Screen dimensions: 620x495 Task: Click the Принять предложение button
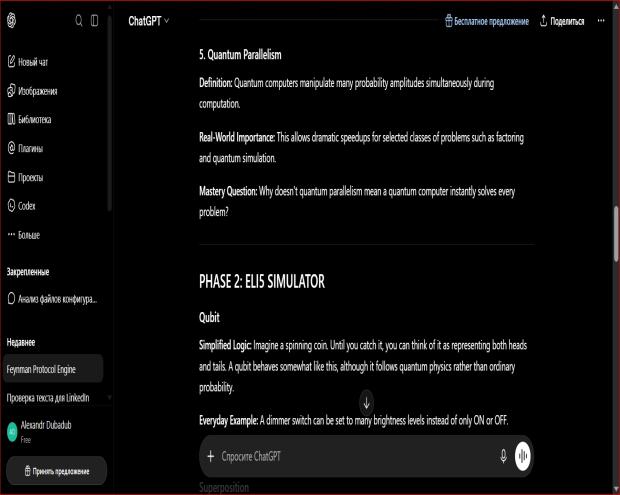(57, 471)
